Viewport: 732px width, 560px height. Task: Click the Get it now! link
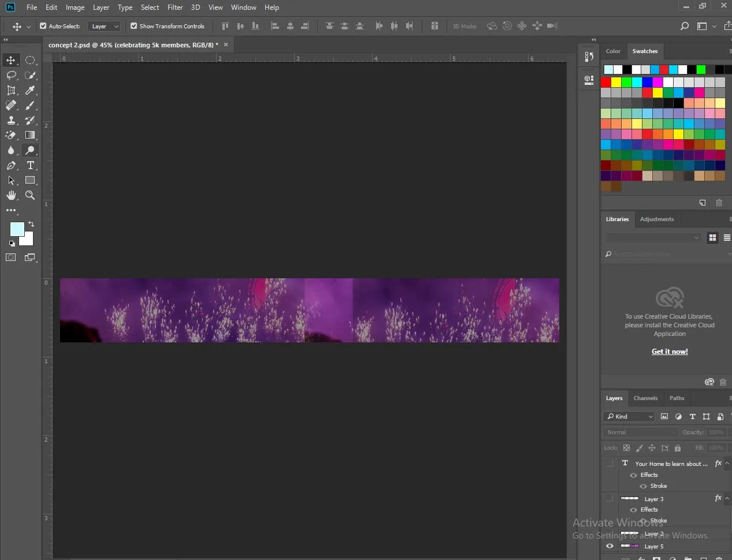pos(670,352)
